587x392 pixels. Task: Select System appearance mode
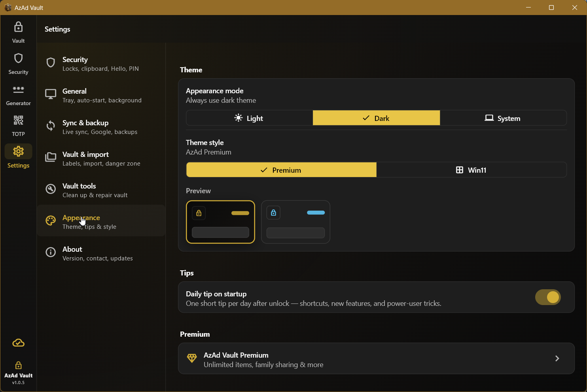503,118
